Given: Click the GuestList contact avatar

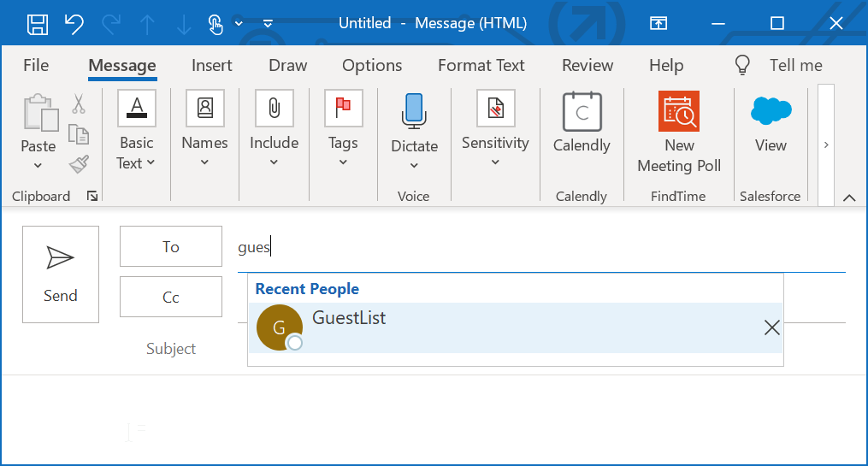Looking at the screenshot, I should coord(279,327).
